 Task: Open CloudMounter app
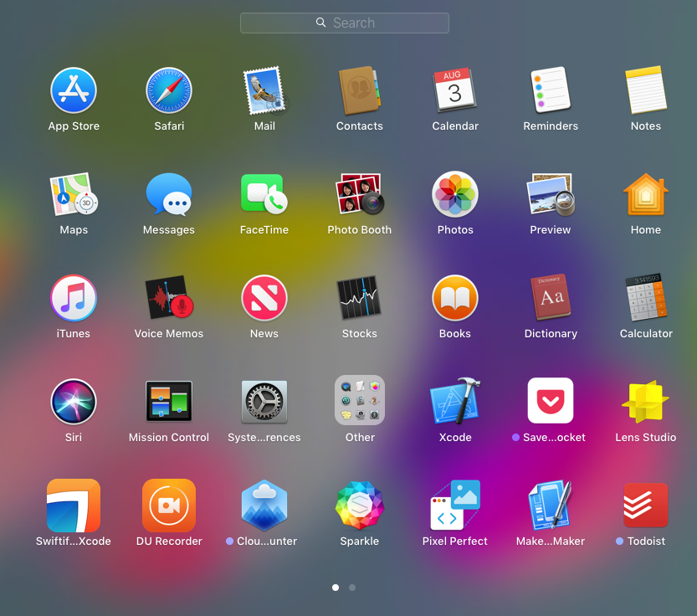(264, 506)
